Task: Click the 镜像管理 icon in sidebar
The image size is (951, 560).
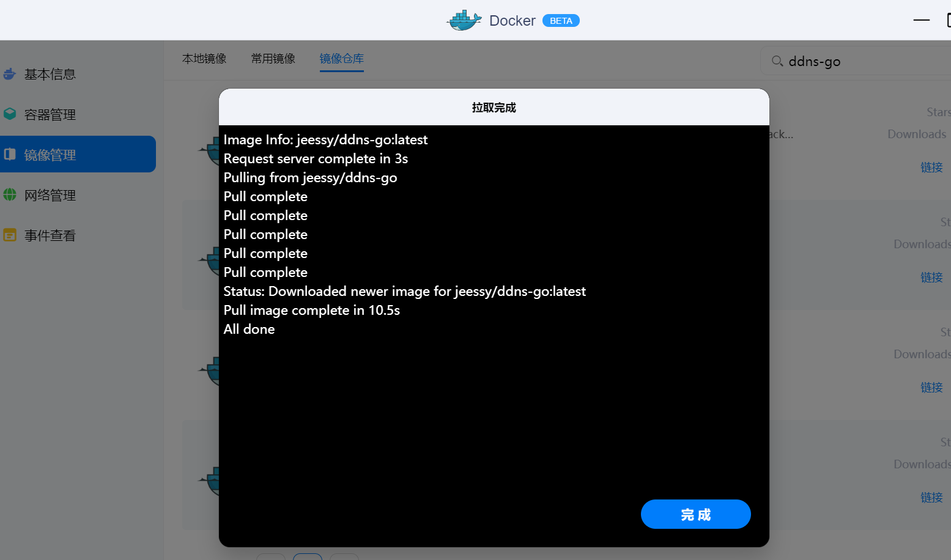Action: coord(10,154)
